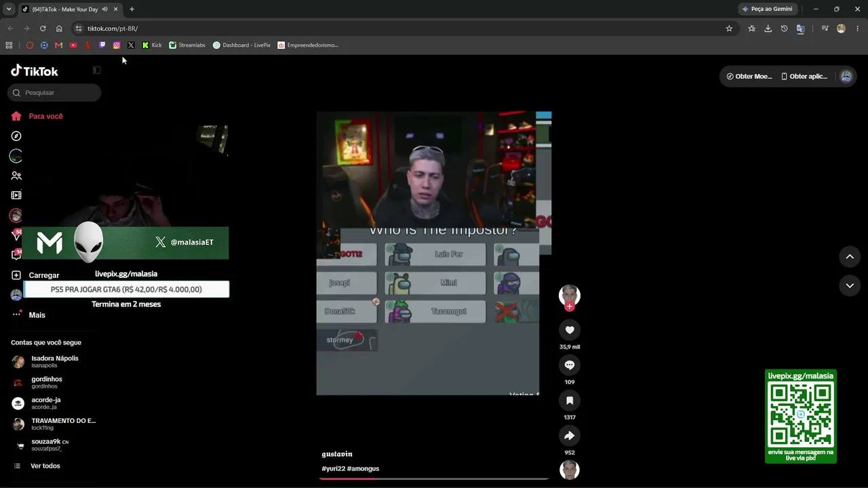This screenshot has height=488, width=868.
Task: Mute the TikTok tab audio icon
Action: [104, 9]
